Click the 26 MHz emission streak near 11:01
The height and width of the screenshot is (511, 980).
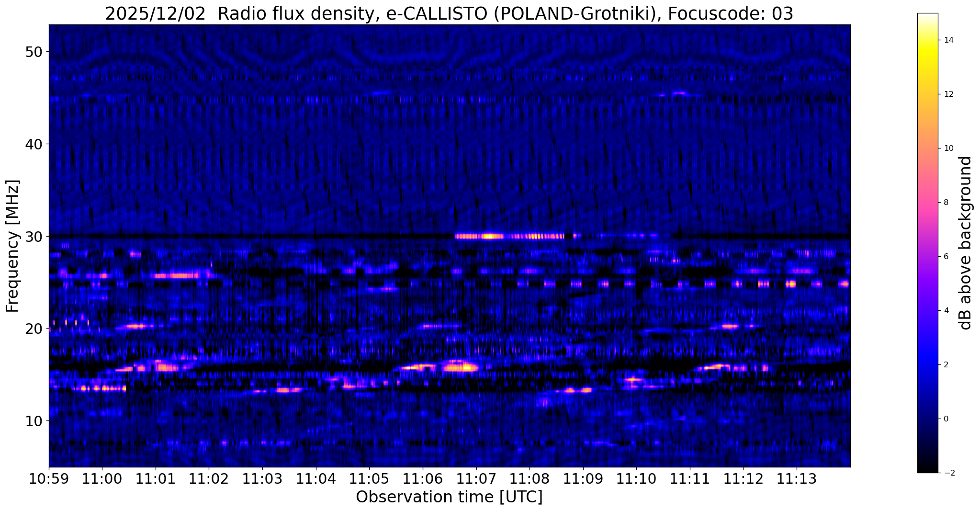click(176, 275)
